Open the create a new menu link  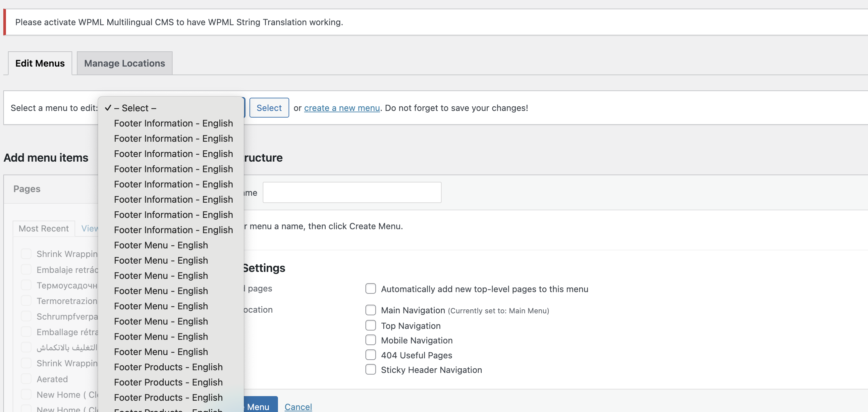(342, 108)
